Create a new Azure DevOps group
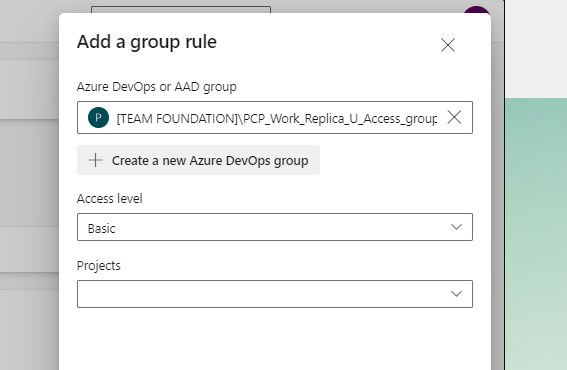 point(198,160)
